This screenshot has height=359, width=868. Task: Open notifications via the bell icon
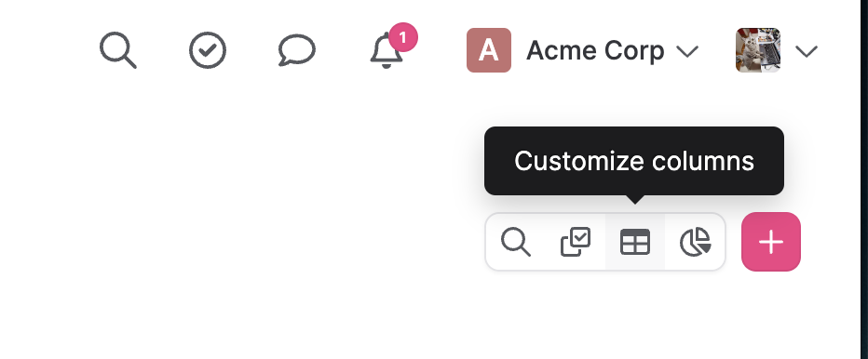tap(386, 51)
